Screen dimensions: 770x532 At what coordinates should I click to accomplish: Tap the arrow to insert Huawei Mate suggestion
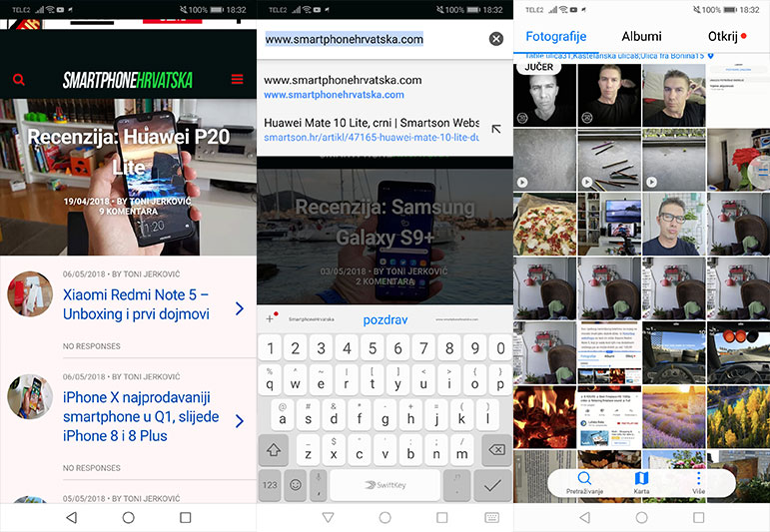(496, 129)
